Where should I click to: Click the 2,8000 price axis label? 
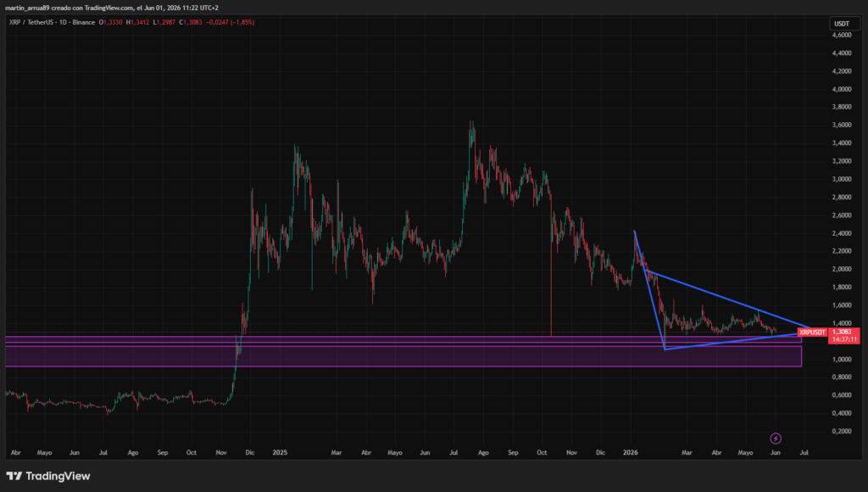(842, 198)
